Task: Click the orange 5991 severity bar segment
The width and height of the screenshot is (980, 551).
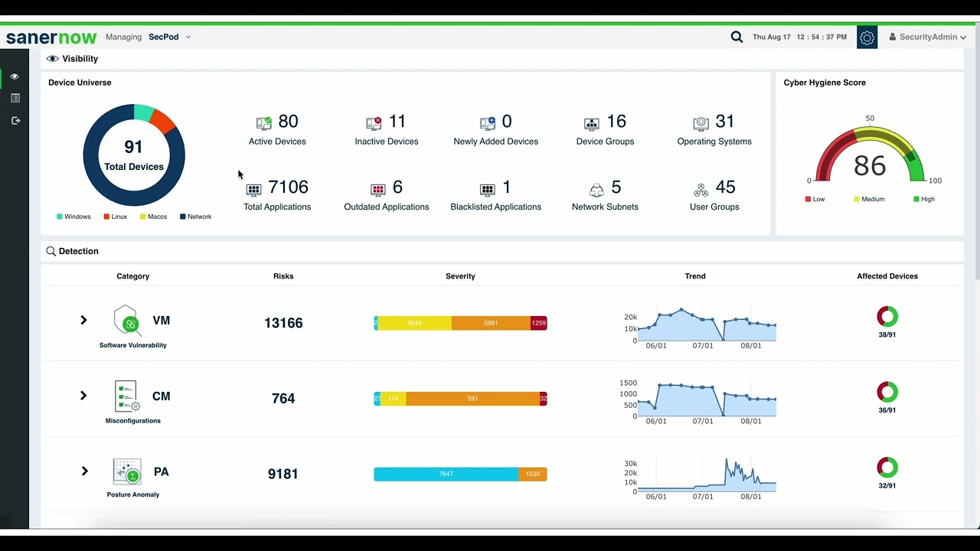Action: tap(491, 323)
